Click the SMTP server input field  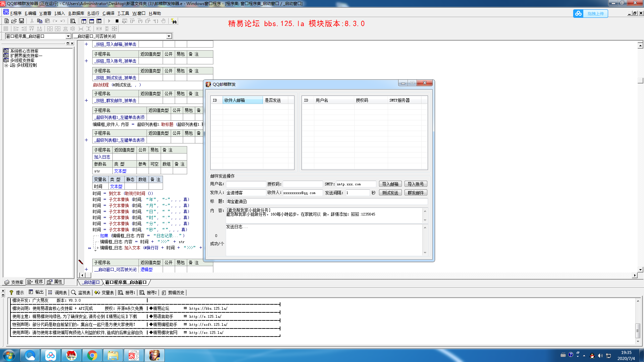(356, 184)
